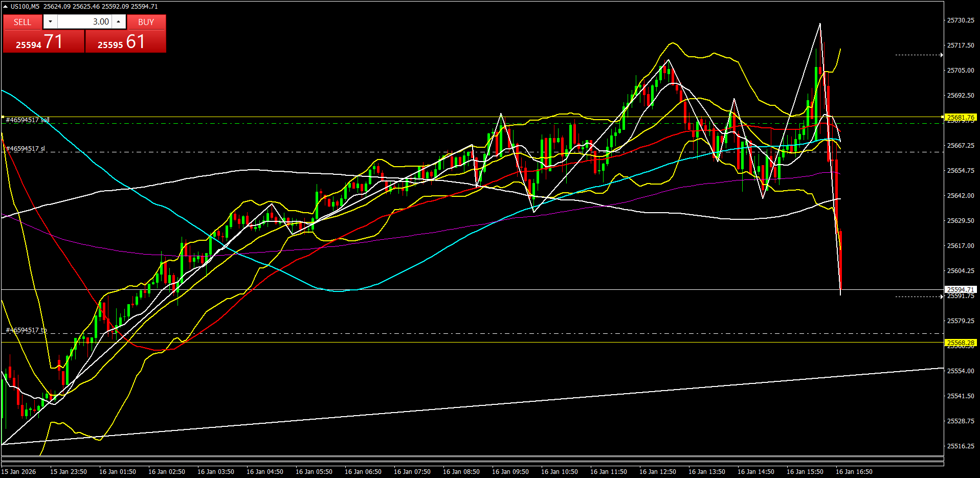Click the 25642.00 price scale label
The image size is (980, 478).
point(960,196)
